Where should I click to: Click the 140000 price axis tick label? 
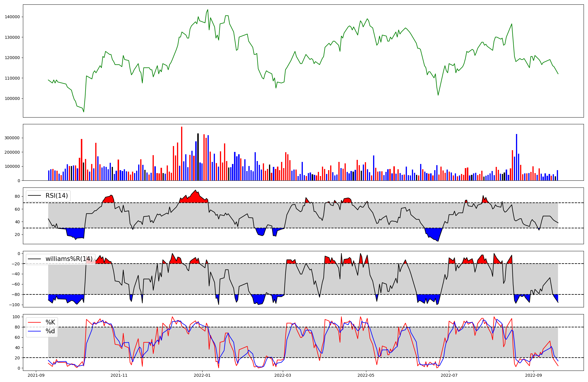click(x=12, y=17)
